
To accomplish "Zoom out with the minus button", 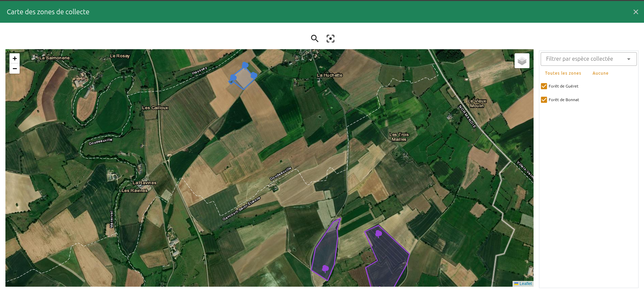I will coord(15,69).
